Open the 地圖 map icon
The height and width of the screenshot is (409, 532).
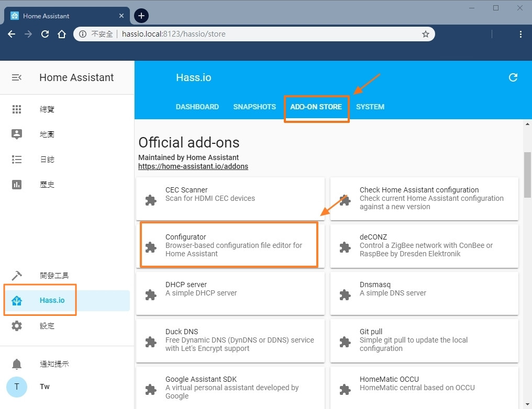tap(17, 134)
